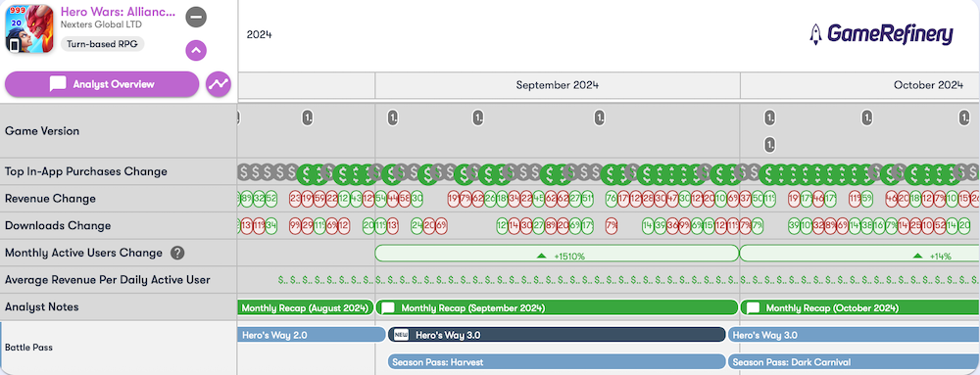Image resolution: width=980 pixels, height=375 pixels.
Task: Click the Hero Wars app icon thumbnail
Action: [29, 28]
